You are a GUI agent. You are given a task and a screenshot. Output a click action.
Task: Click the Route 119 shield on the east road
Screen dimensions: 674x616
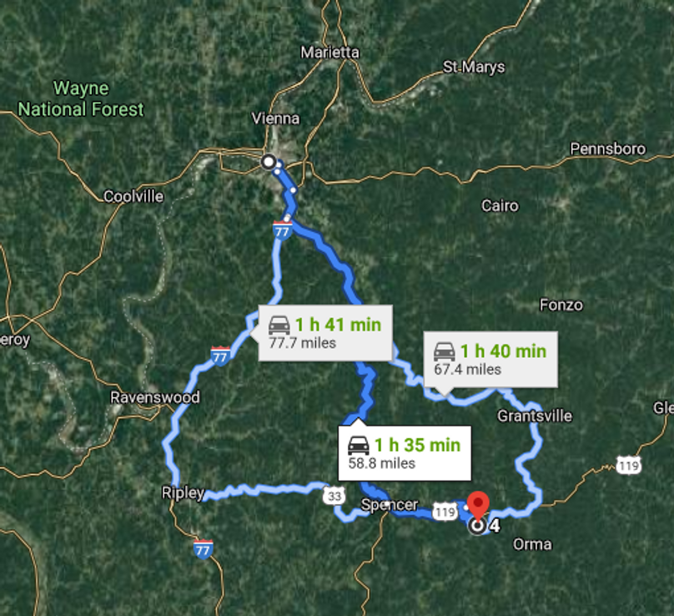pos(629,466)
